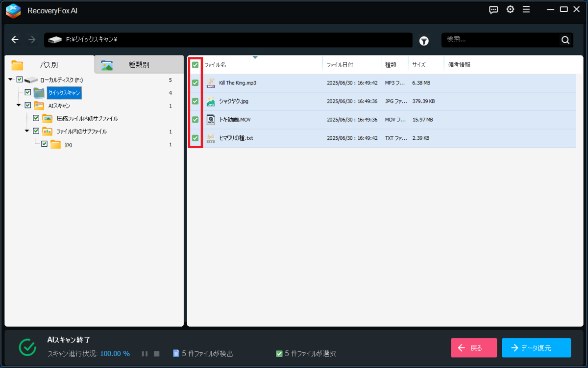The width and height of the screenshot is (588, 368).
Task: Click the ファイル内のサブファイル folder icon
Action: [48, 131]
